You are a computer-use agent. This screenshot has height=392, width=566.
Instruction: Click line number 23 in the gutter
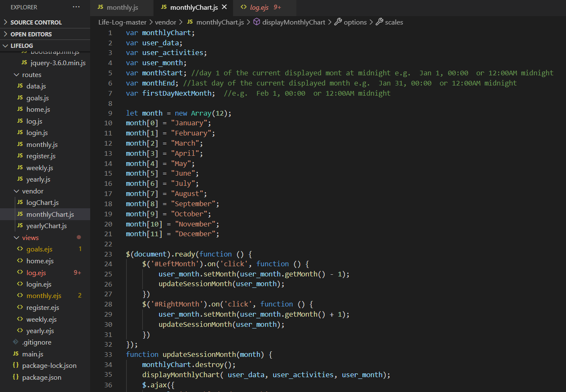[x=108, y=254]
